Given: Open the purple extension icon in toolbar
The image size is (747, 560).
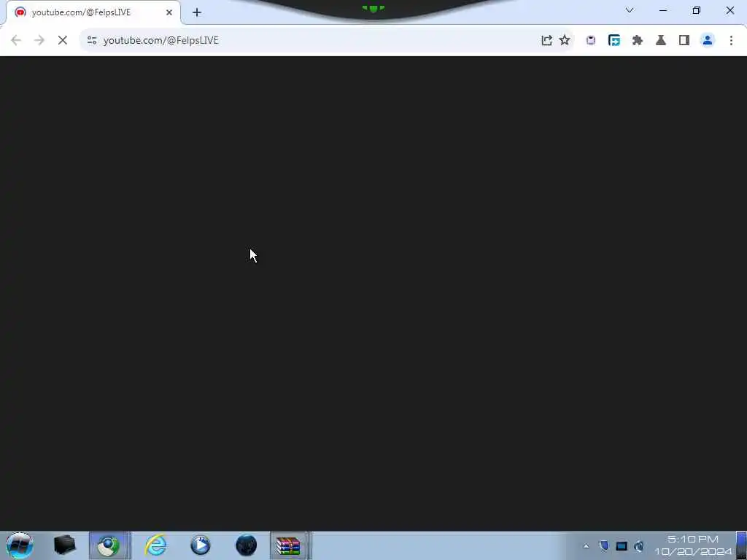Looking at the screenshot, I should pos(591,41).
